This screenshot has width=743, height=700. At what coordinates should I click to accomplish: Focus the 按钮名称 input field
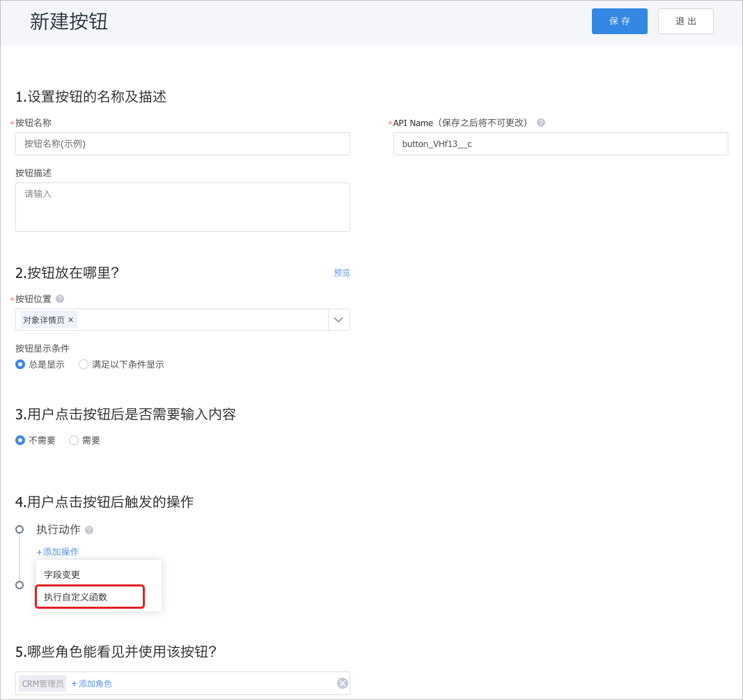(182, 144)
